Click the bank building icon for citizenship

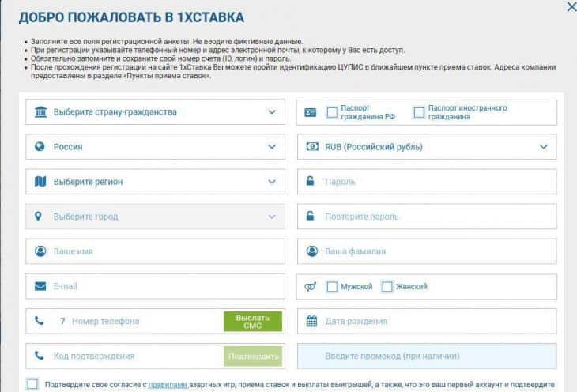(x=40, y=112)
